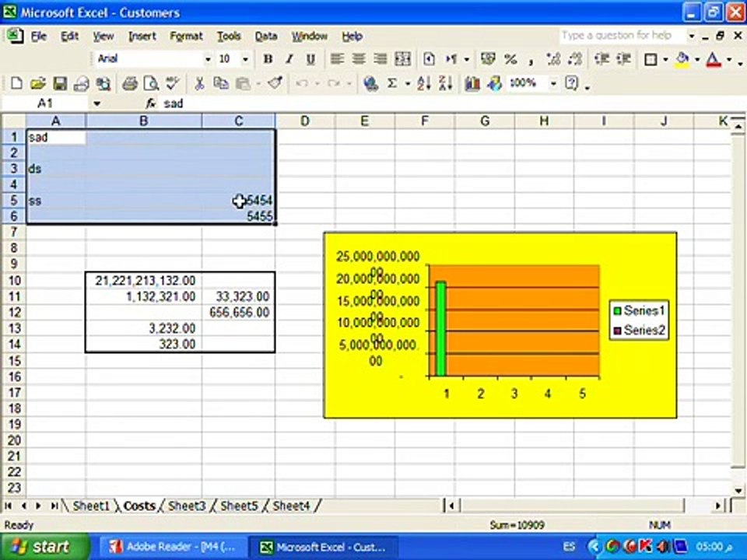Click the AutoSum sigma icon
747x560 pixels.
pos(392,83)
